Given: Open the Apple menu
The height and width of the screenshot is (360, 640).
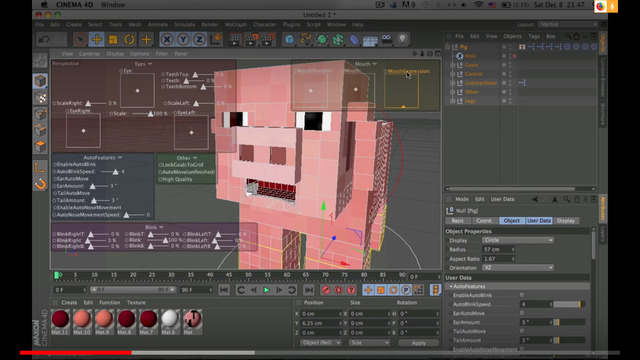Looking at the screenshot, I should pyautogui.click(x=44, y=5).
